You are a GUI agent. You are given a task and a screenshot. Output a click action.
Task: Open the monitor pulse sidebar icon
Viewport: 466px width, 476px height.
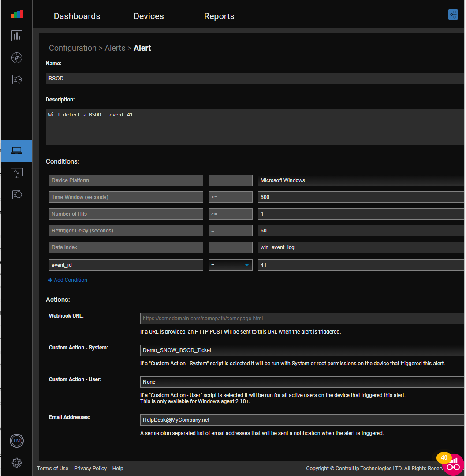(17, 173)
